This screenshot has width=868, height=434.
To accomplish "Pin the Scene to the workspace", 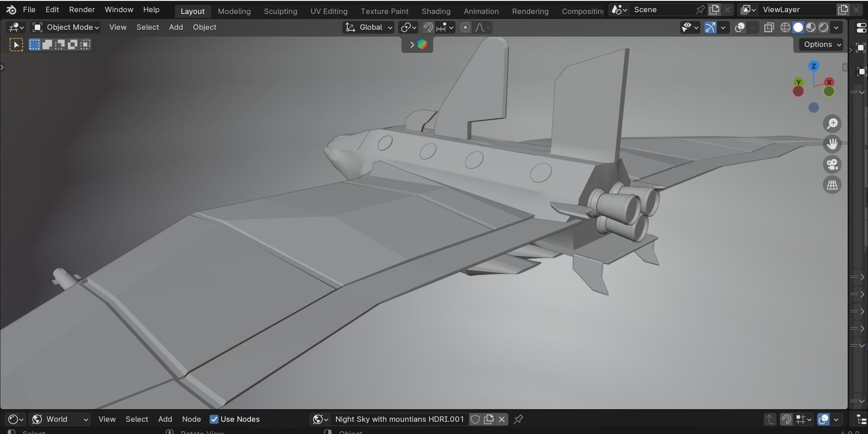I will click(700, 9).
